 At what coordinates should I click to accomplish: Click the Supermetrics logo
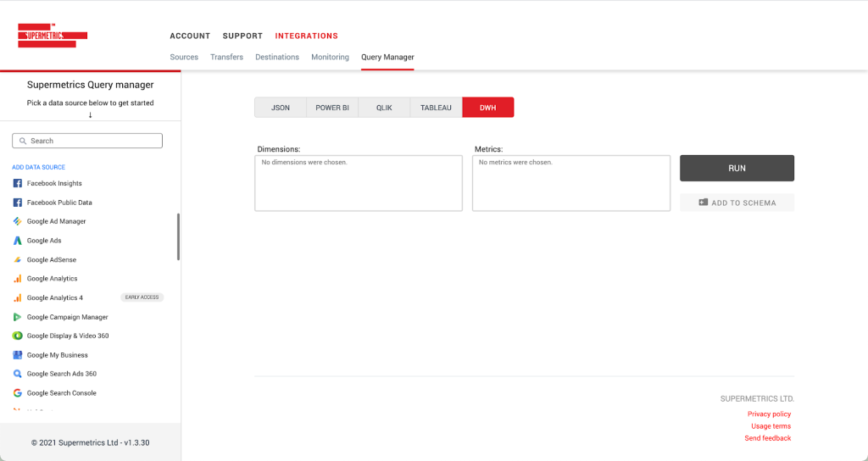pyautogui.click(x=53, y=36)
